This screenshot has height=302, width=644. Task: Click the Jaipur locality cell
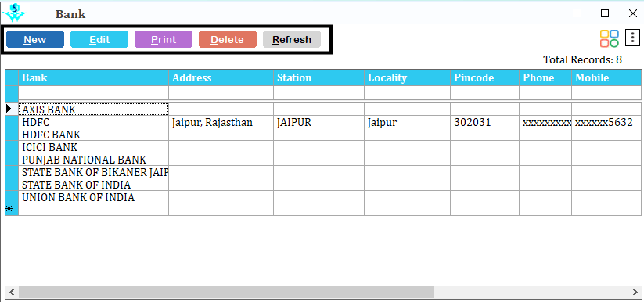point(407,122)
